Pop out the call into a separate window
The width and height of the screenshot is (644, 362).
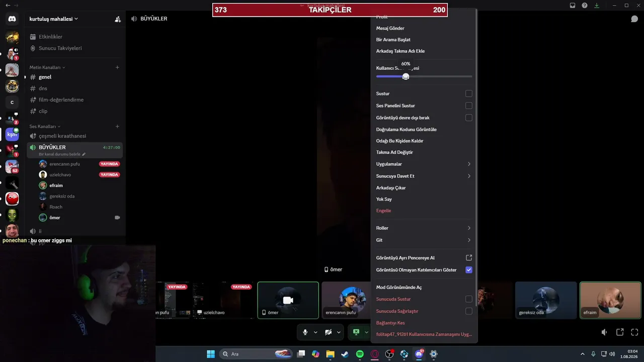[x=620, y=332]
